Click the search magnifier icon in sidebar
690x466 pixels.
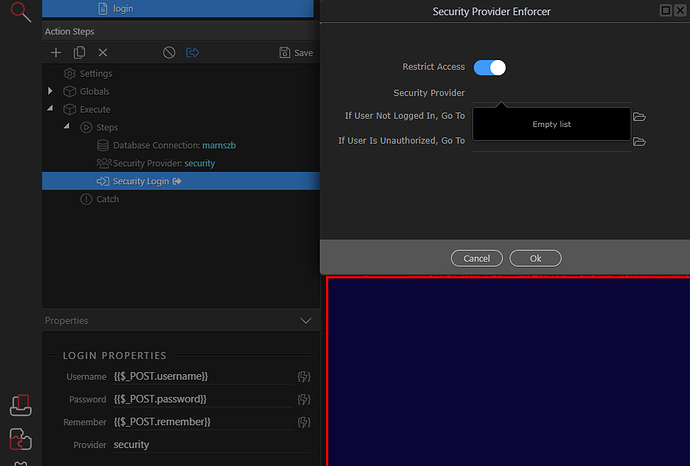pyautogui.click(x=21, y=12)
